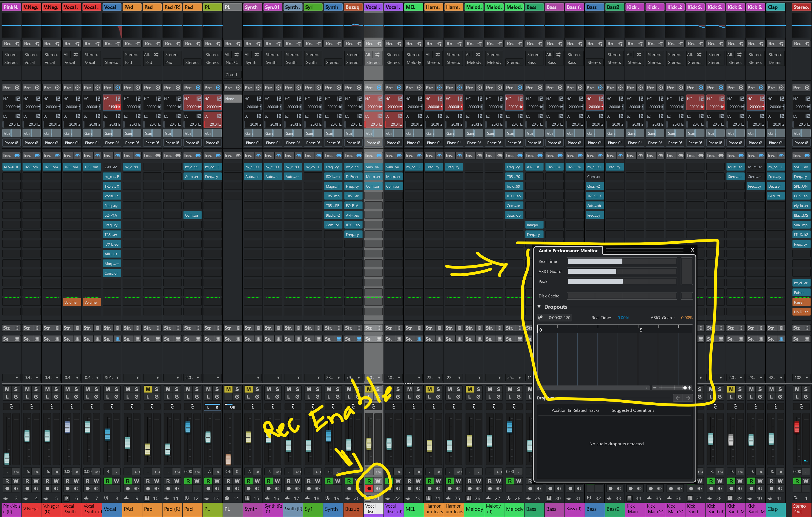
Task: Open the 'None' dropdown on gray PL channel
Action: [x=232, y=99]
